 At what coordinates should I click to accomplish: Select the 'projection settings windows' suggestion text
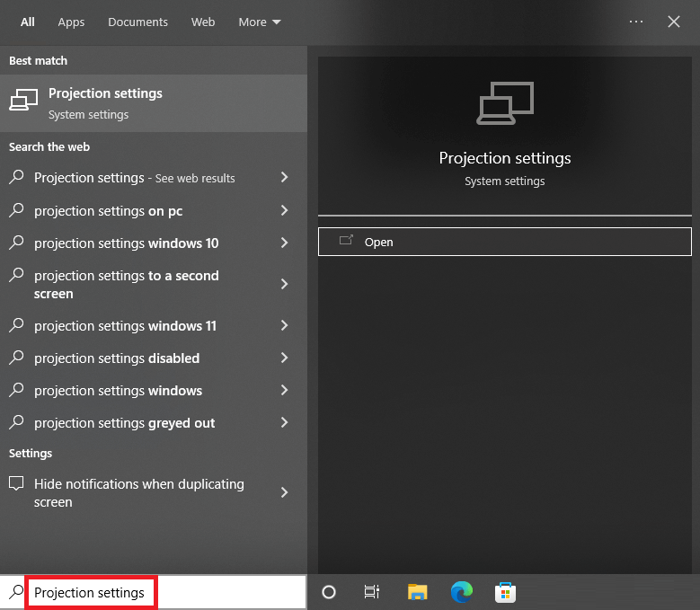pos(118,391)
